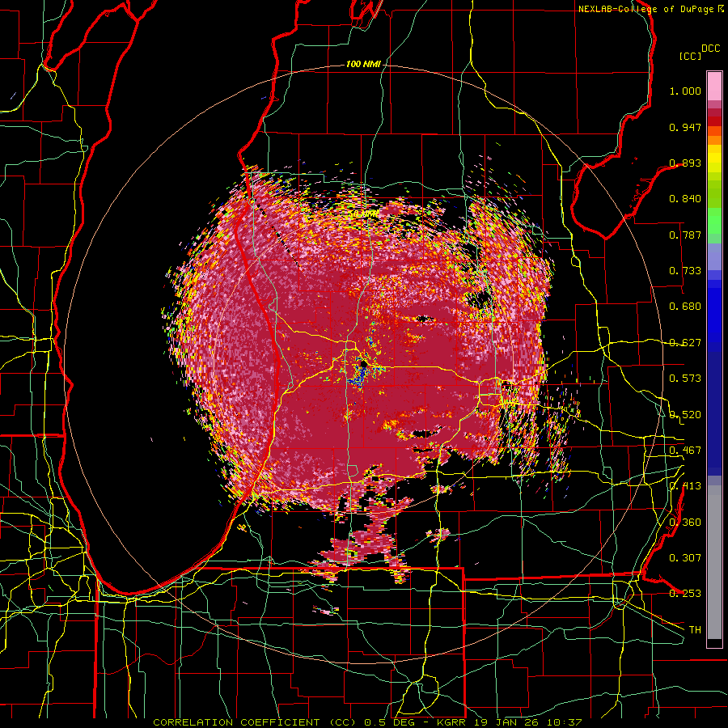Pick the light pink color bar segment

(x=714, y=87)
